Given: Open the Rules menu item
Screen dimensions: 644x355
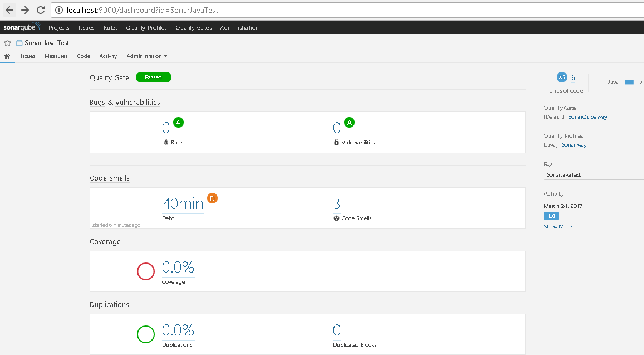Looking at the screenshot, I should coord(110,28).
